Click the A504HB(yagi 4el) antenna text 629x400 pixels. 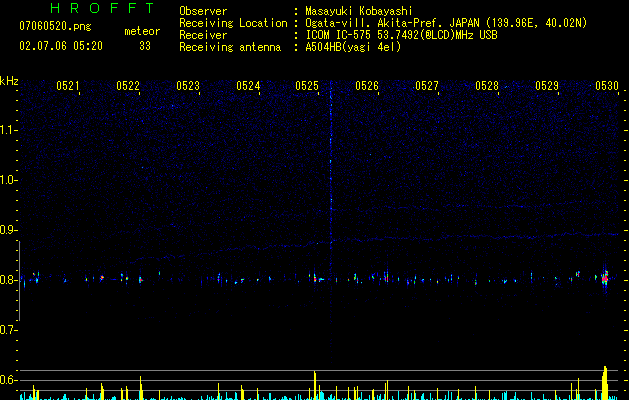click(353, 47)
